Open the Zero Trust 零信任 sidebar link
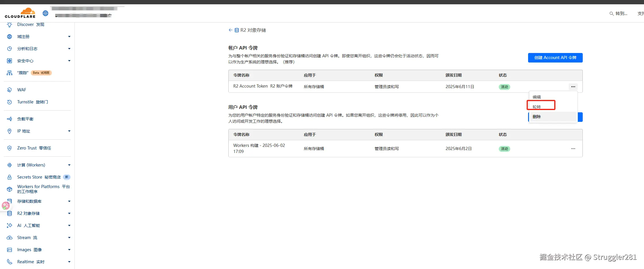 click(x=34, y=148)
